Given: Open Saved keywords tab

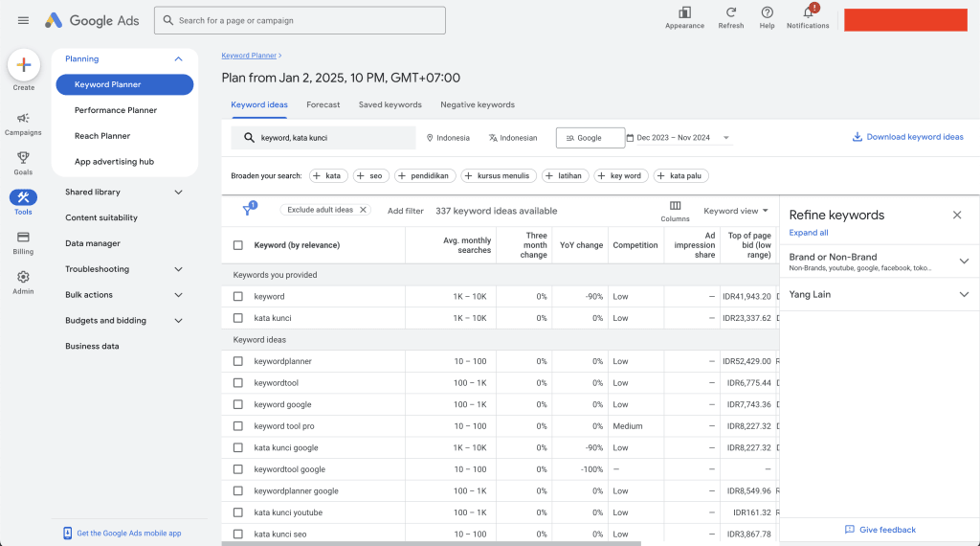Looking at the screenshot, I should coord(390,105).
